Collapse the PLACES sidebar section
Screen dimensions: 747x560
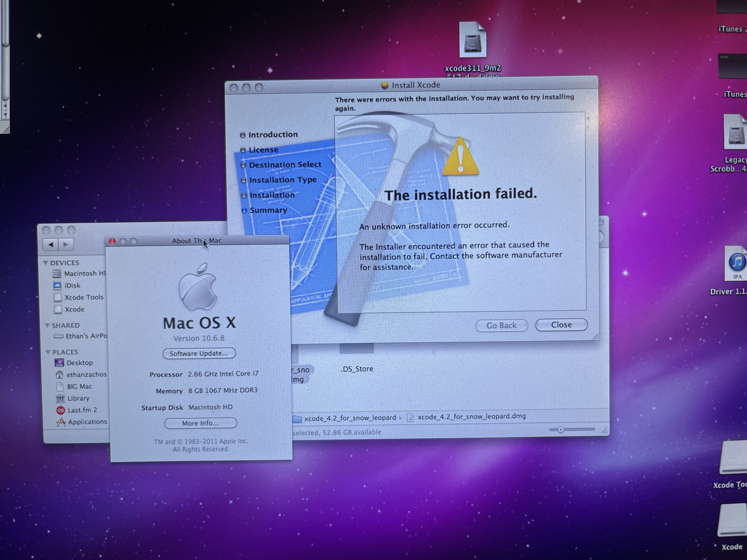[48, 352]
